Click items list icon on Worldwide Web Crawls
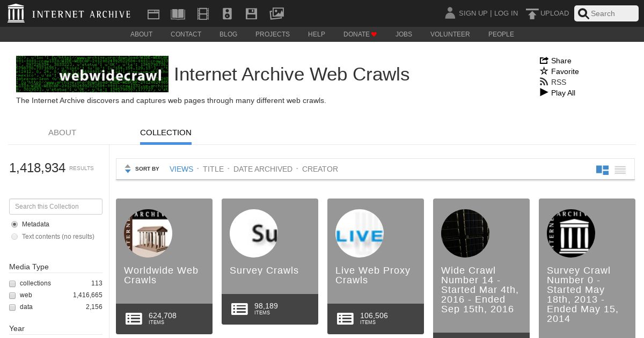Image resolution: width=644 pixels, height=338 pixels. (134, 318)
